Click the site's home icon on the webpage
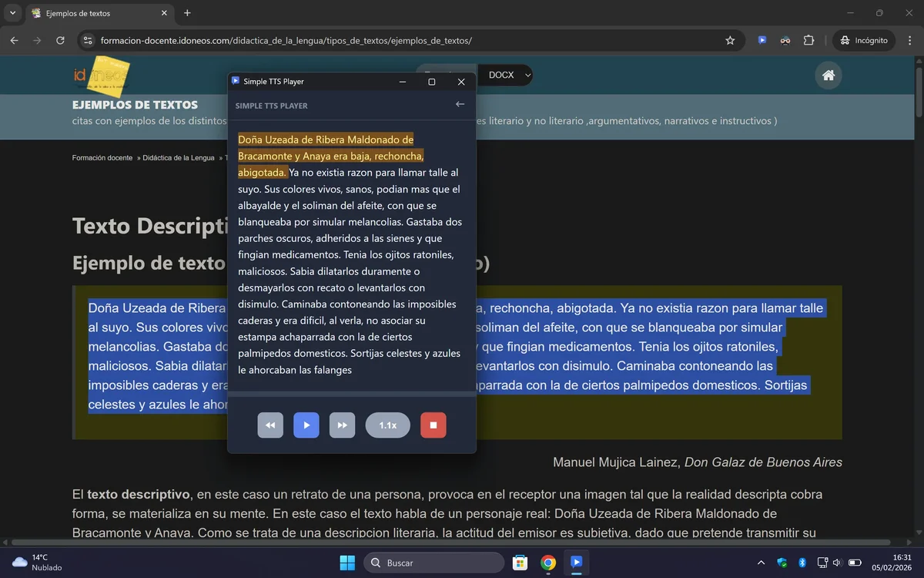This screenshot has width=924, height=578. [x=828, y=75]
